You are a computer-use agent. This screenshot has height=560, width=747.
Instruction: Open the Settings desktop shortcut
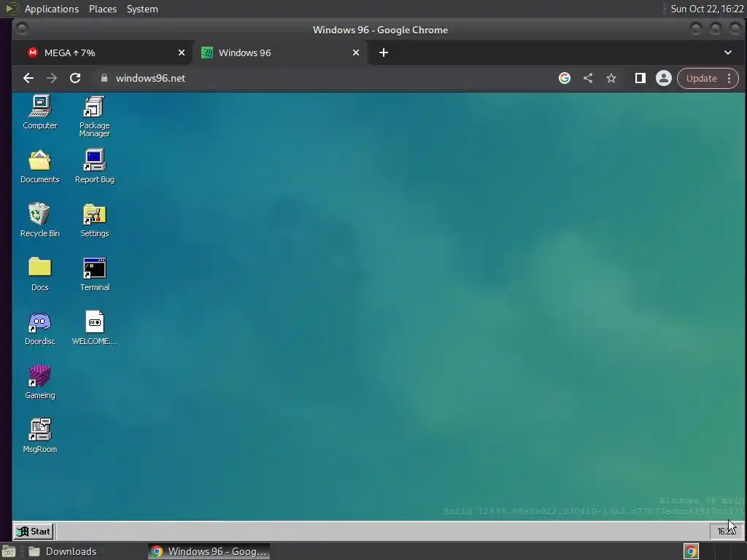94,220
